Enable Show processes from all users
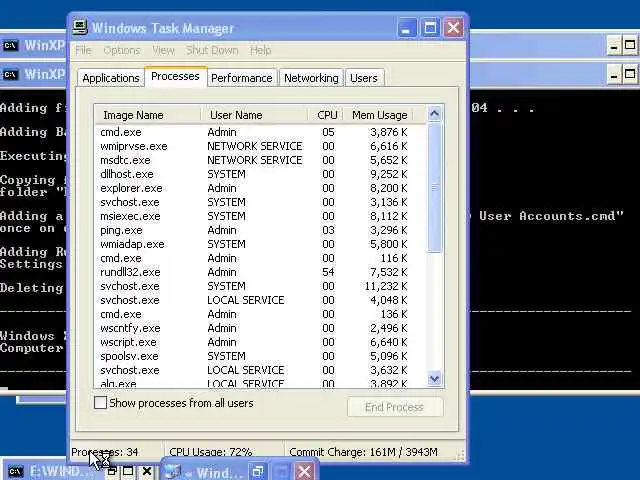The image size is (640, 480). click(100, 403)
